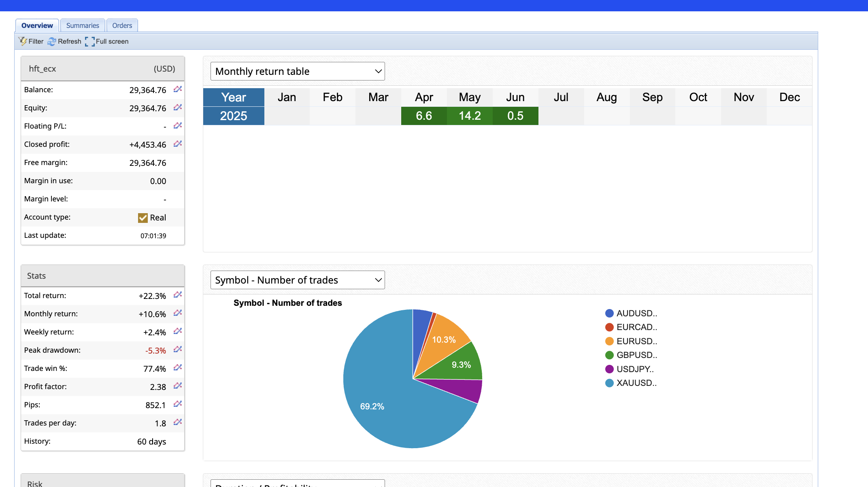Click chart icon beside Profit factor
Screen dimensions: 868x487
click(x=177, y=386)
